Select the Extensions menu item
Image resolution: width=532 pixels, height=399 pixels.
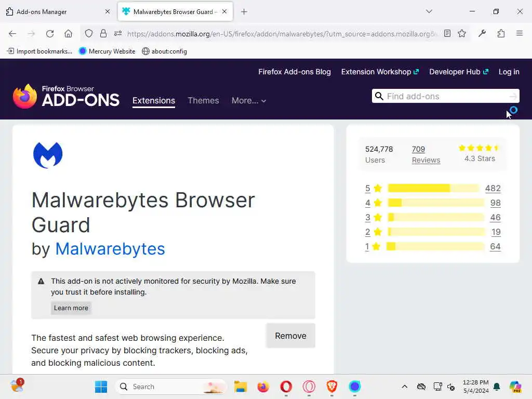(154, 101)
